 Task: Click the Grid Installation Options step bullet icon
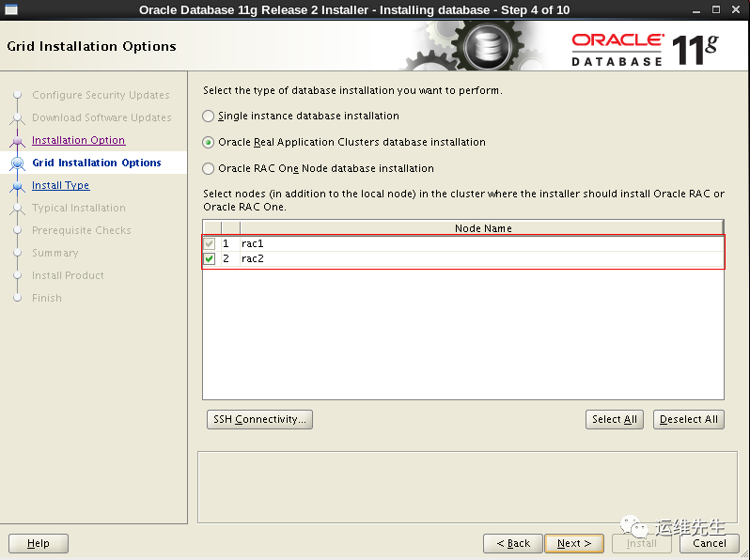click(18, 163)
